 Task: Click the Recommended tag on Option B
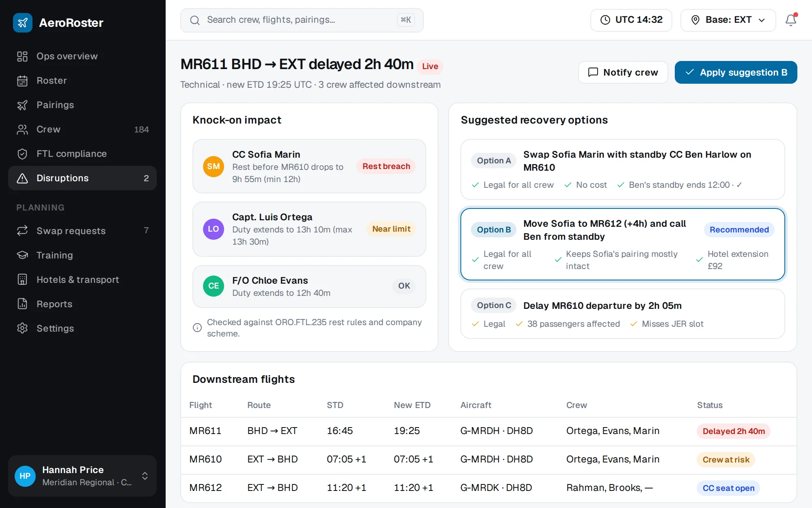click(739, 230)
